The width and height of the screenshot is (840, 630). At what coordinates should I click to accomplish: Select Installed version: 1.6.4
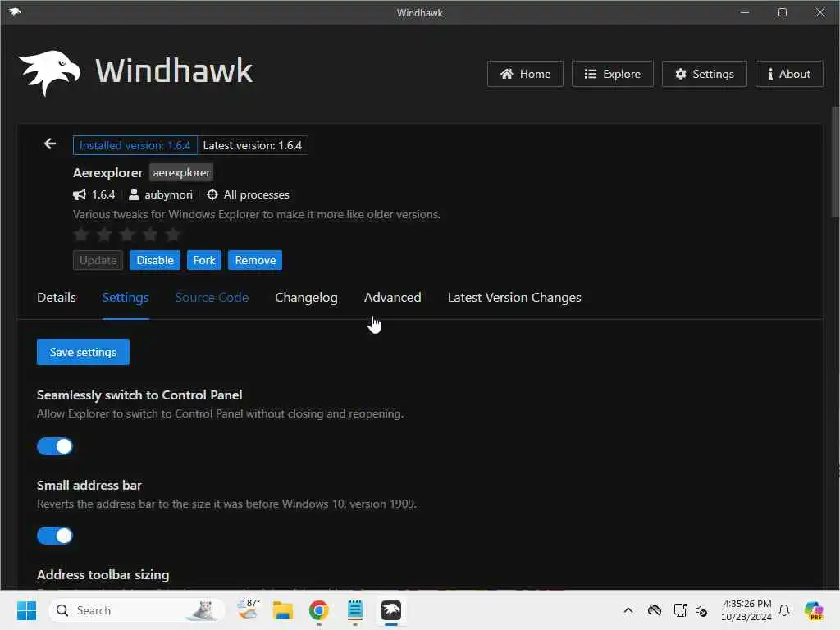pyautogui.click(x=135, y=145)
